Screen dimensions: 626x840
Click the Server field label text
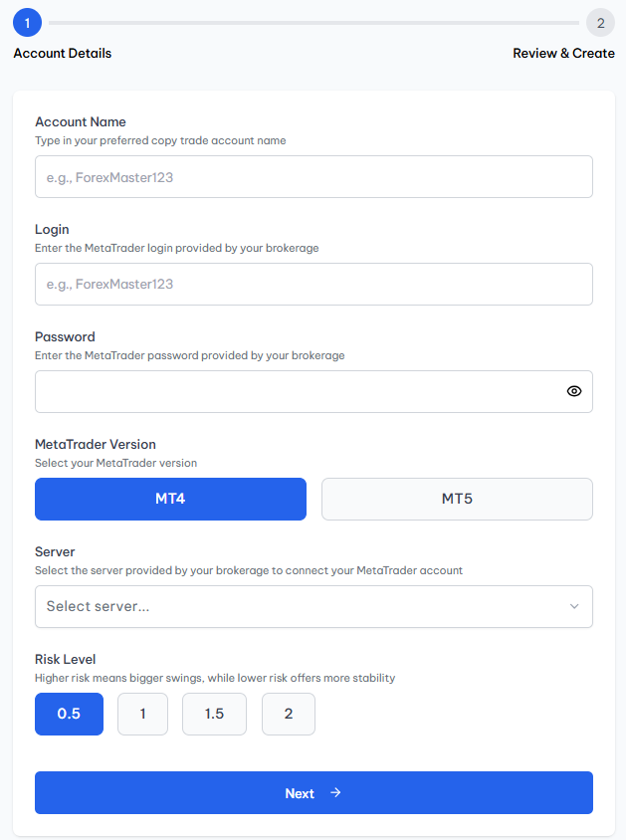pyautogui.click(x=55, y=551)
